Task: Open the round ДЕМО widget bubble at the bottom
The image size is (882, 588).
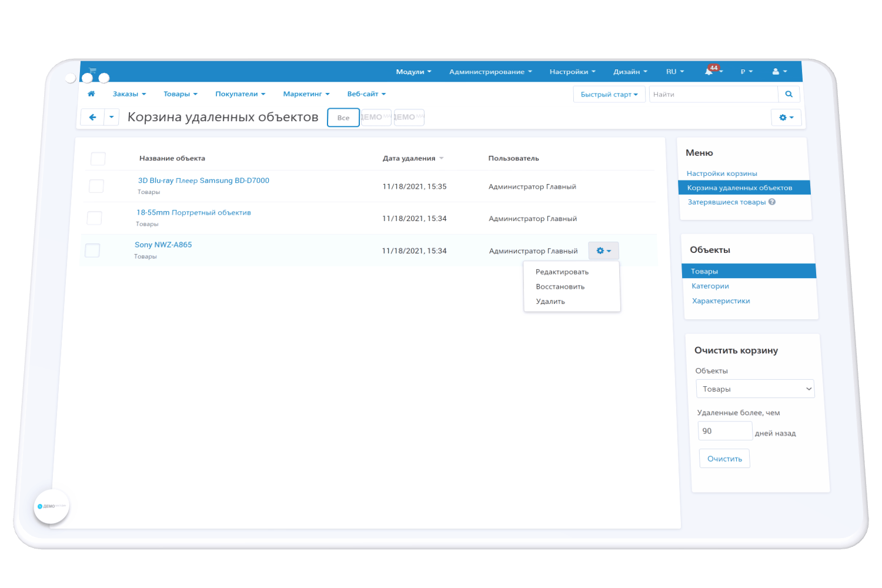Action: point(52,506)
